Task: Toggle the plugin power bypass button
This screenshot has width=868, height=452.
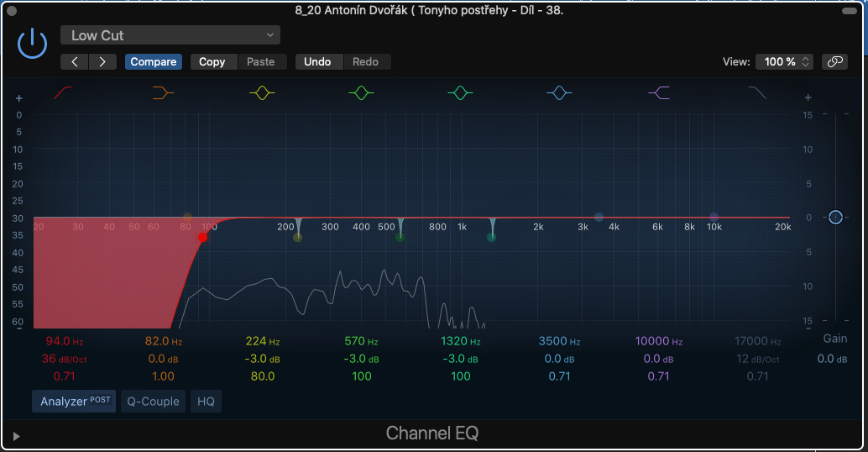Action: (x=32, y=43)
